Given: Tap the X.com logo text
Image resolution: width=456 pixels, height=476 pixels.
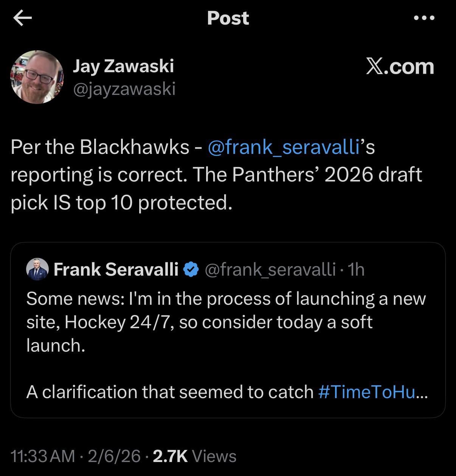Looking at the screenshot, I should pos(400,67).
